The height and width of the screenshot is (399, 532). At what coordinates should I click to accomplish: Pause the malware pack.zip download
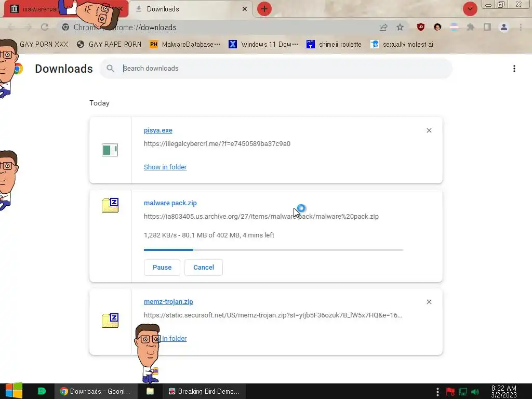pyautogui.click(x=162, y=268)
